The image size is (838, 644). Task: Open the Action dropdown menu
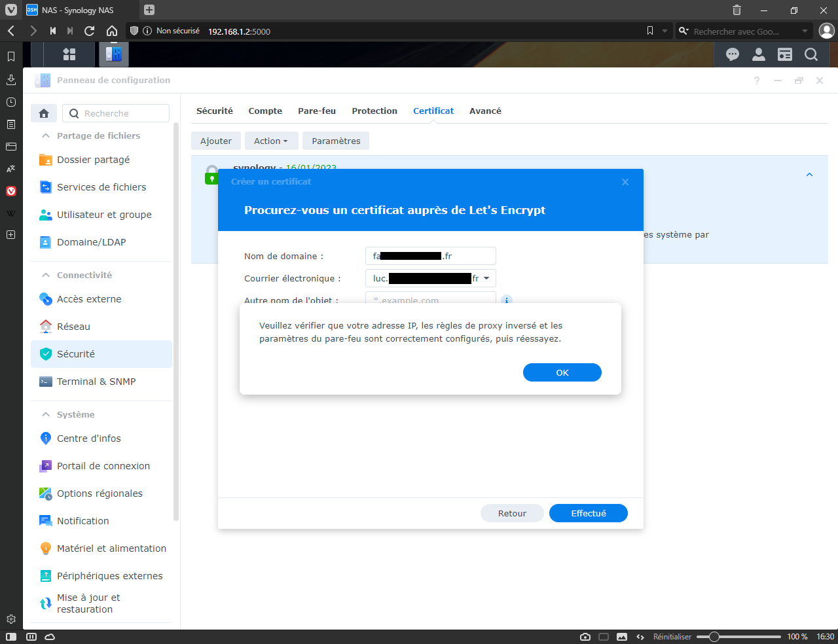click(271, 141)
